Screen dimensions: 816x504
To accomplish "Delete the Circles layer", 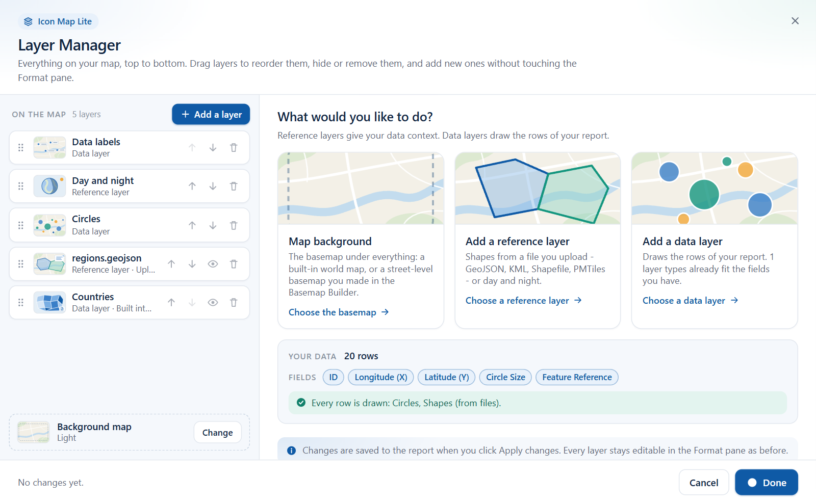I will 234,225.
